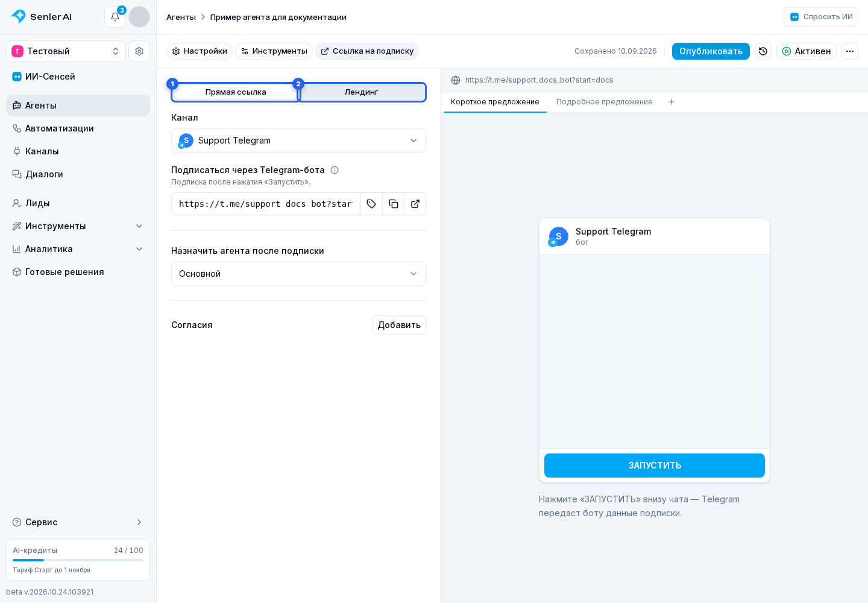
Task: Click preview URL address text
Action: click(x=539, y=80)
